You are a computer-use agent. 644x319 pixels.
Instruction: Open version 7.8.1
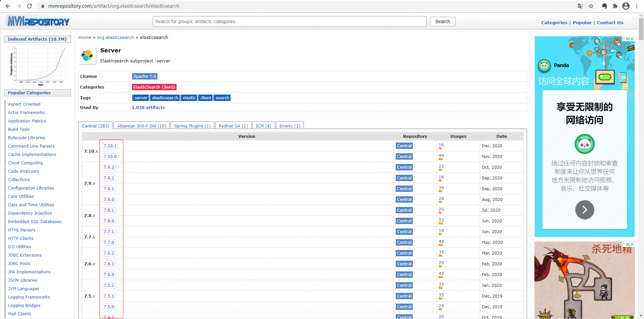pyautogui.click(x=109, y=210)
